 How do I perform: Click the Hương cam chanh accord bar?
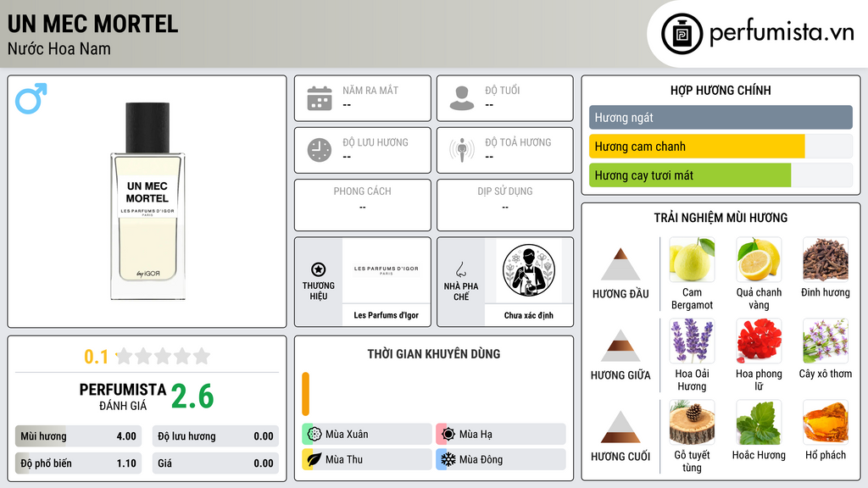click(x=721, y=147)
